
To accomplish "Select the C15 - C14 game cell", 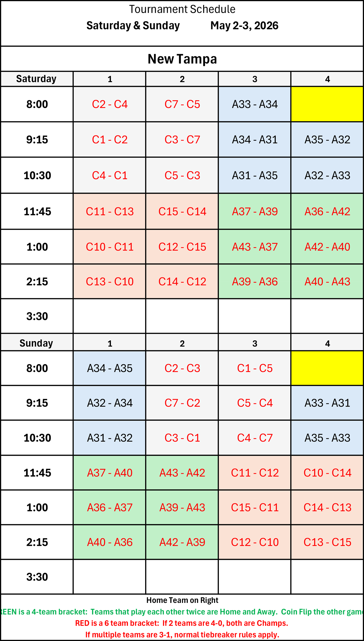I will click(x=182, y=211).
